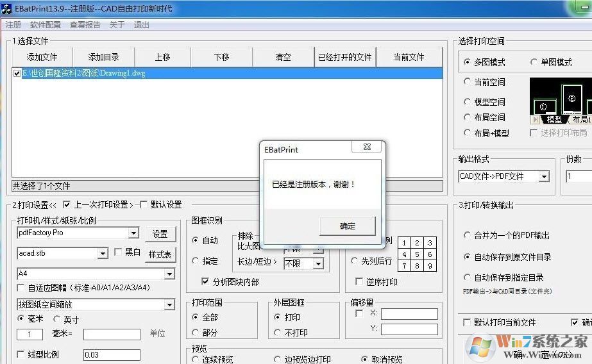Click the 份数 input field
Viewport: 592px width, 364px height.
point(578,176)
